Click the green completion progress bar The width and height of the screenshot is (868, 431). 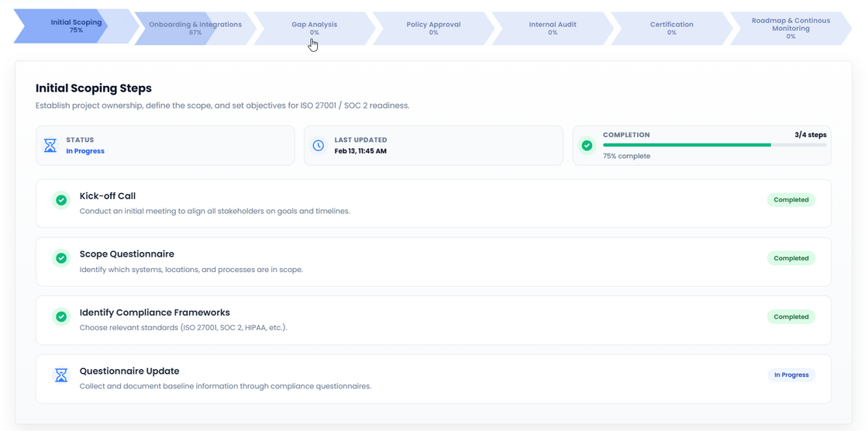pyautogui.click(x=686, y=145)
